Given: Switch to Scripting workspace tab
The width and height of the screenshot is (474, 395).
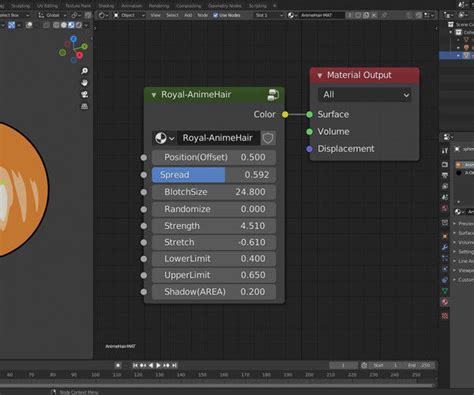Looking at the screenshot, I should (258, 6).
